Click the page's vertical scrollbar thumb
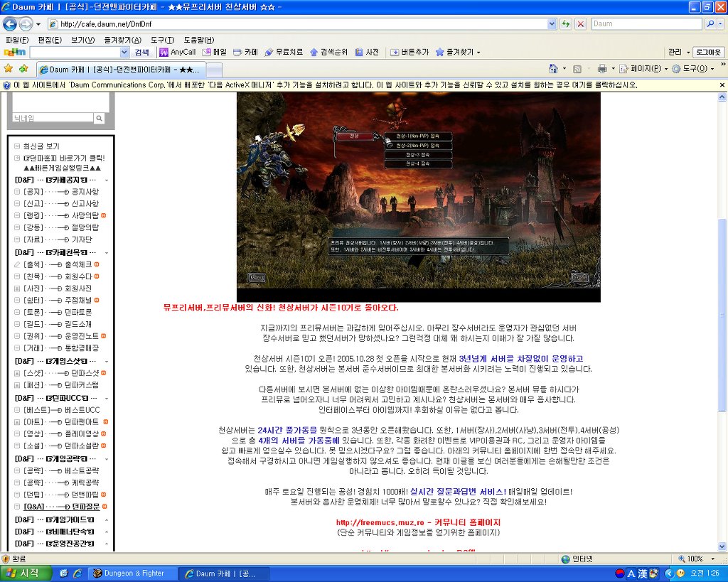 pos(722,314)
